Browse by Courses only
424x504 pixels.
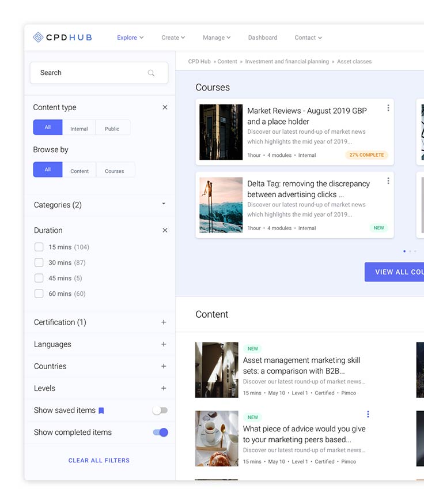pyautogui.click(x=115, y=170)
